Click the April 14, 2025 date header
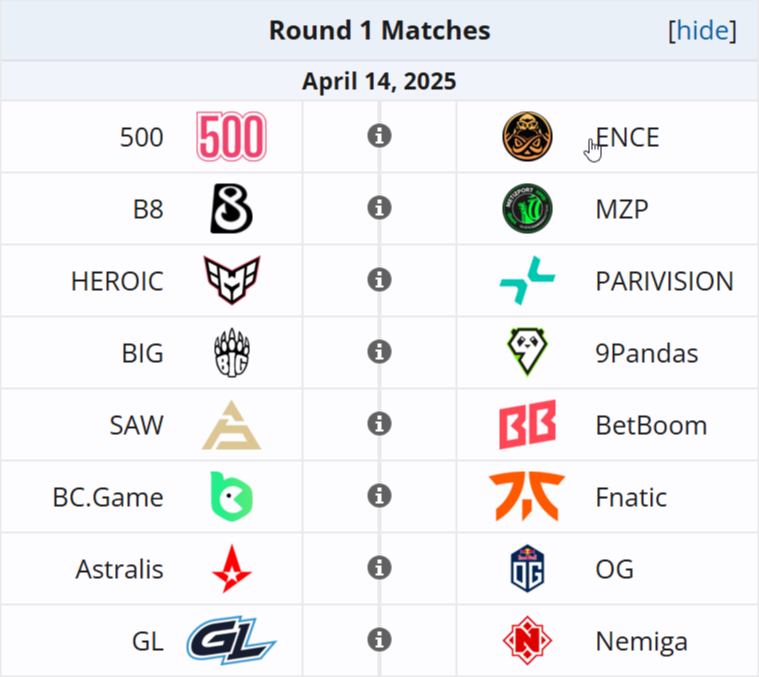 379,81
